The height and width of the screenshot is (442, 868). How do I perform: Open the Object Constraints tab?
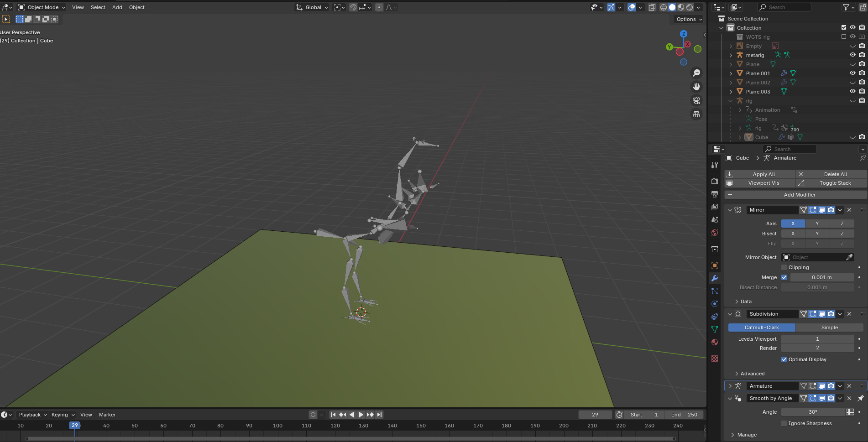click(715, 317)
